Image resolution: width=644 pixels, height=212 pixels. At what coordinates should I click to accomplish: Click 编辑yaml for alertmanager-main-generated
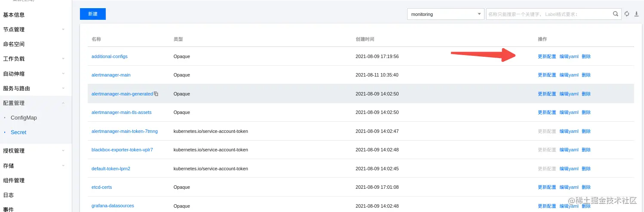click(x=569, y=94)
